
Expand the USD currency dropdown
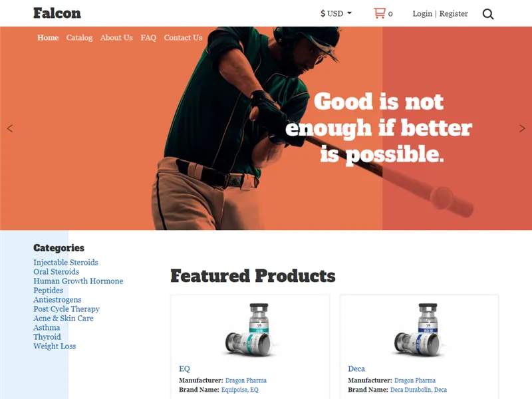point(336,13)
